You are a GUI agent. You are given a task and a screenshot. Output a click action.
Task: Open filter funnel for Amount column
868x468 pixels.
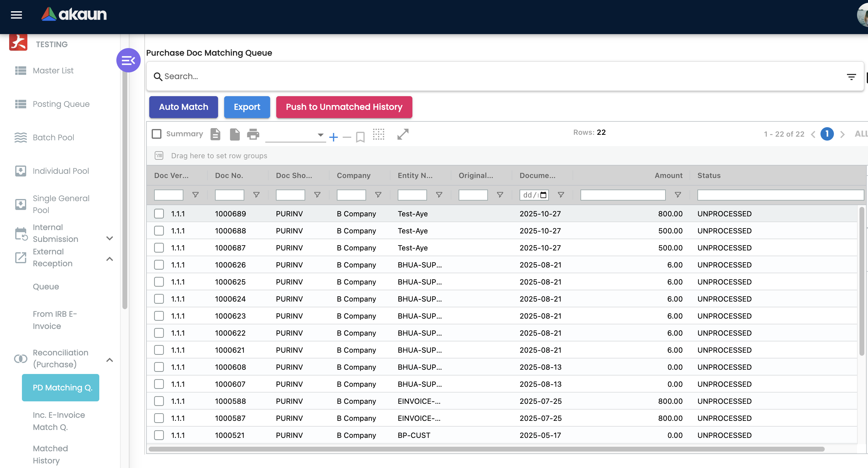coord(678,195)
